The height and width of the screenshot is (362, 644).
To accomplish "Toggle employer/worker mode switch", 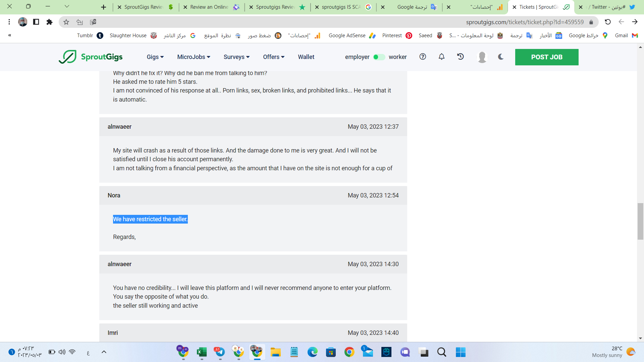I will (x=379, y=57).
